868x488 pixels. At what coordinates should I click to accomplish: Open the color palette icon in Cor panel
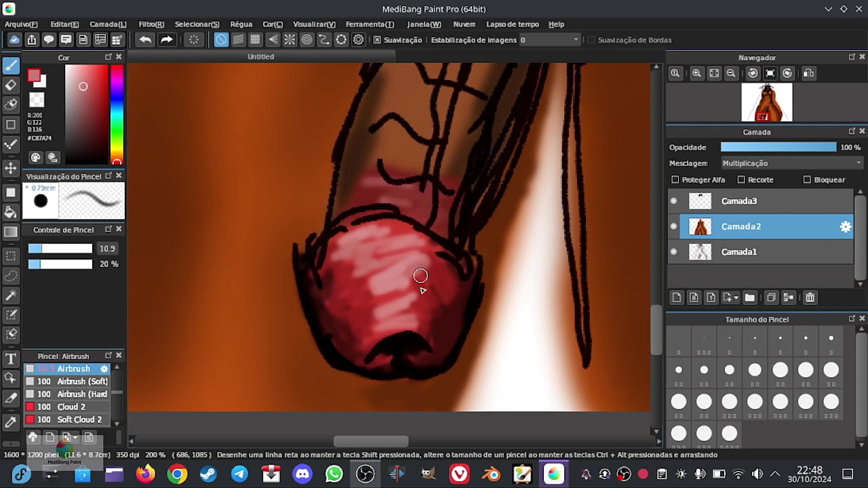[36, 157]
